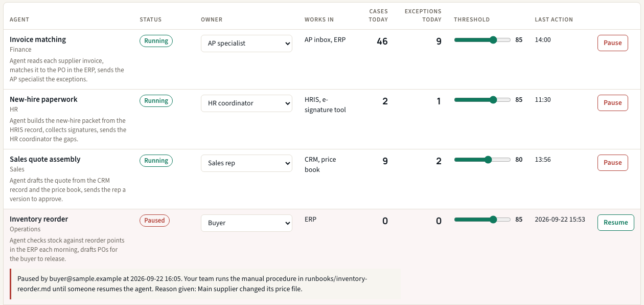Open the AP specialist owner dropdown
644x305 pixels.
point(246,43)
